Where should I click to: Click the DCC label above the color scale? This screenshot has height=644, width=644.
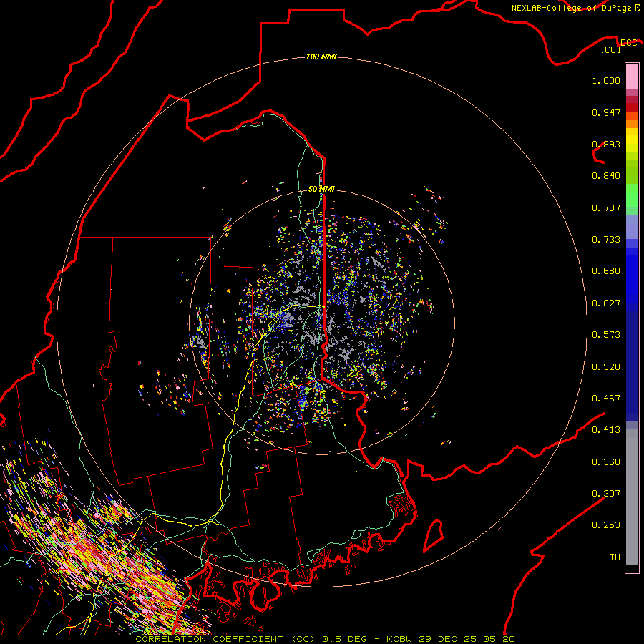(x=628, y=43)
